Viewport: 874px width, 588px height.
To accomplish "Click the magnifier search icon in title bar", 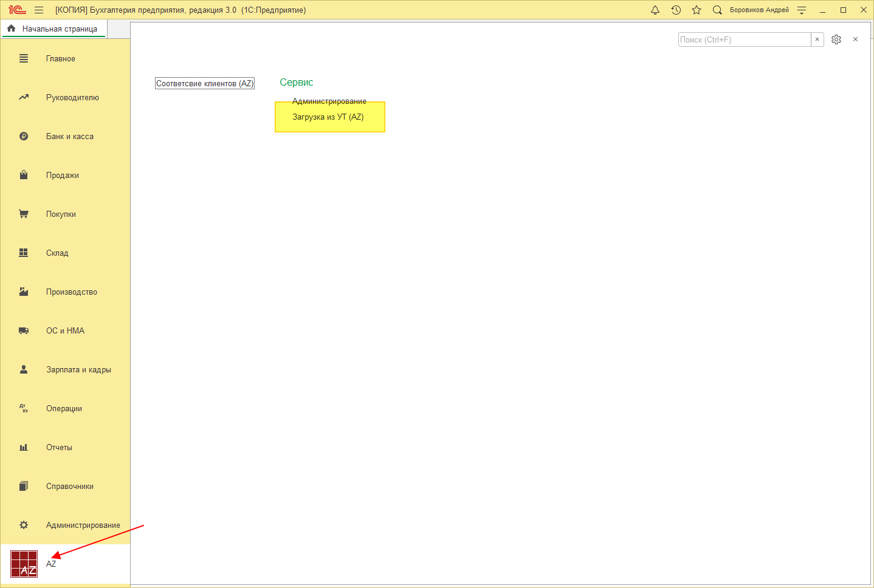I will click(x=717, y=10).
